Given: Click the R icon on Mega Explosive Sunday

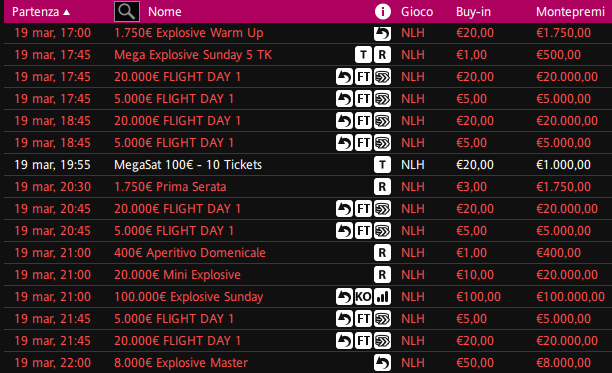Looking at the screenshot, I should point(382,55).
